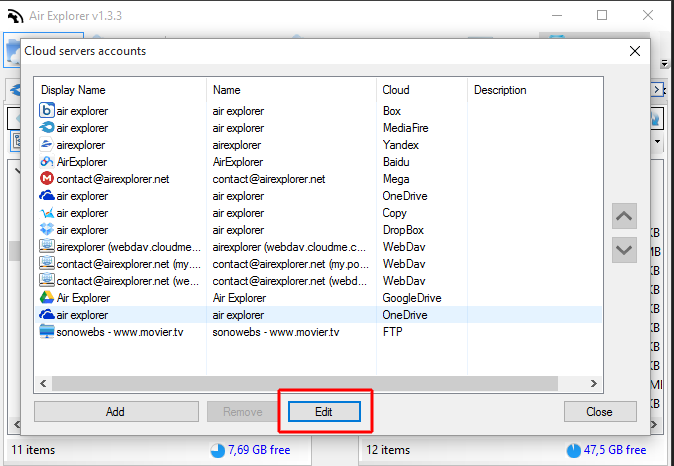
Task: Select the AirExplorer Baidu row
Action: click(x=319, y=162)
